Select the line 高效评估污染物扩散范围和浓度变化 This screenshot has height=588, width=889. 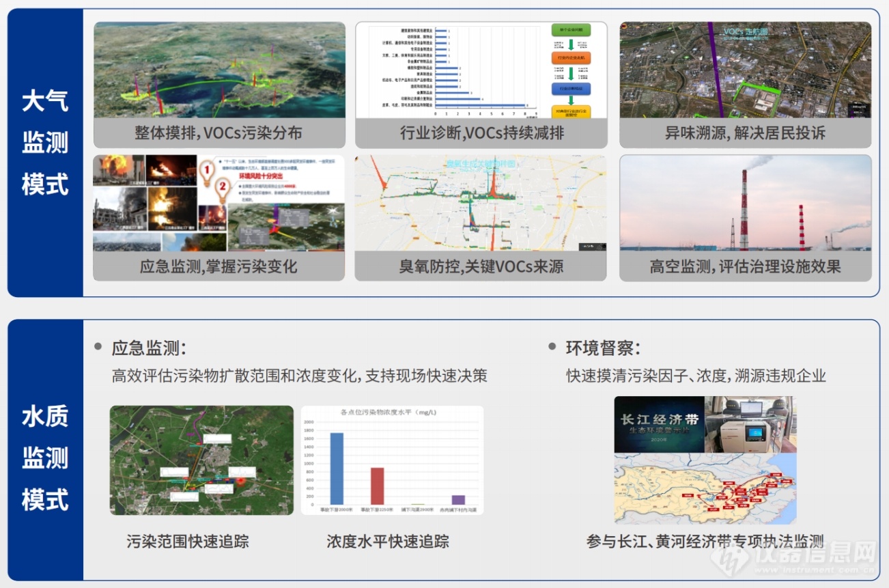click(x=236, y=376)
